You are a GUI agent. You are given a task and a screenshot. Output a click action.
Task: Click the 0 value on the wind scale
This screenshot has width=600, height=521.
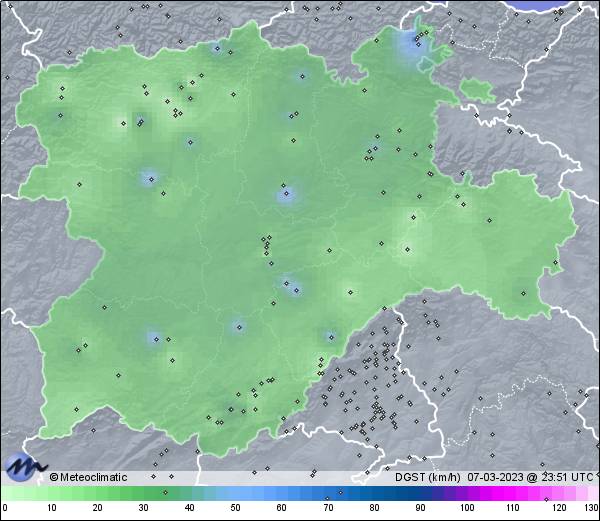coord(5,508)
